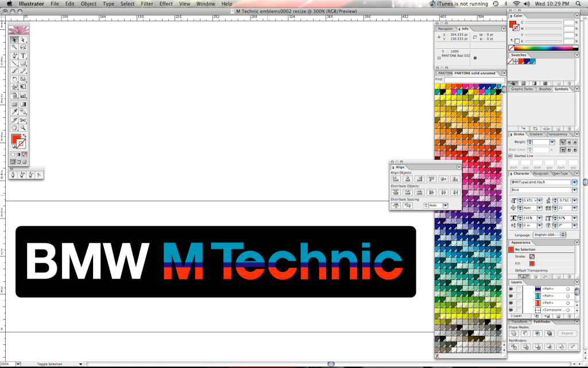
Task: Switch to the Brushes tab
Action: tap(545, 89)
